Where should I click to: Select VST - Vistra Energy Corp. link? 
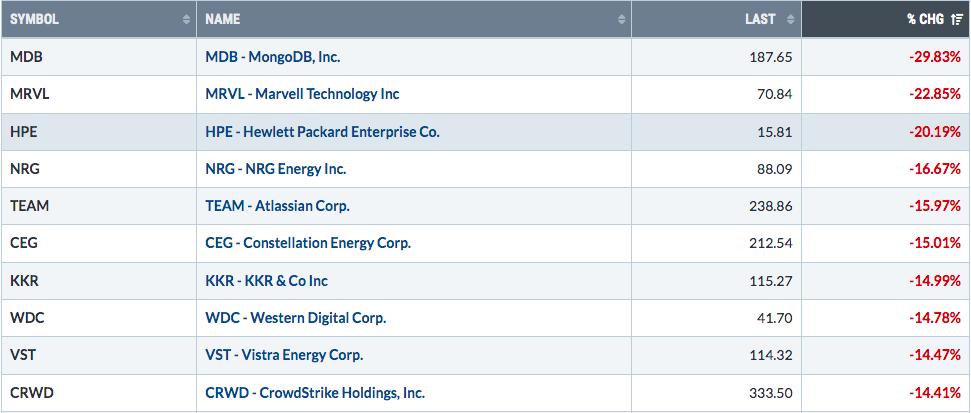coord(284,355)
